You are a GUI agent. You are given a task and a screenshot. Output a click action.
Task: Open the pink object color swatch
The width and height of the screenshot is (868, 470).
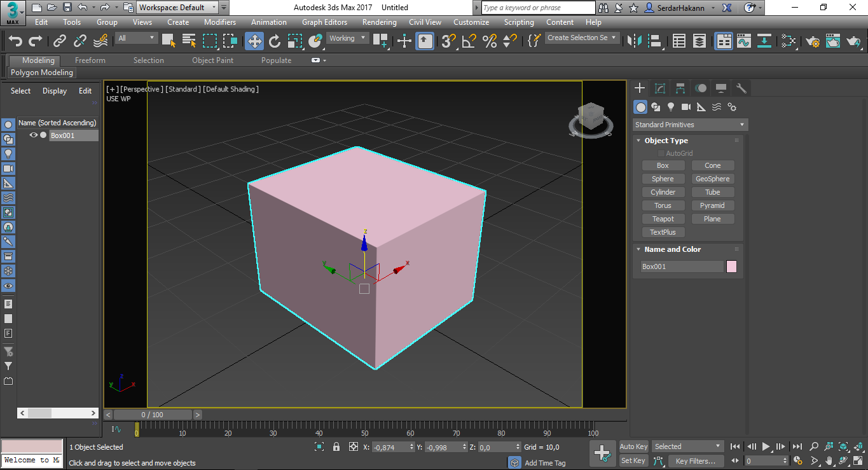pyautogui.click(x=731, y=266)
